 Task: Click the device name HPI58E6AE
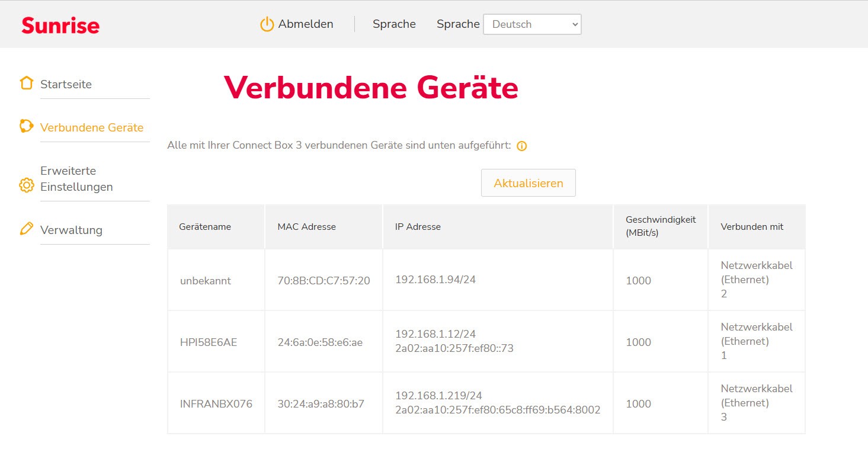coord(209,342)
